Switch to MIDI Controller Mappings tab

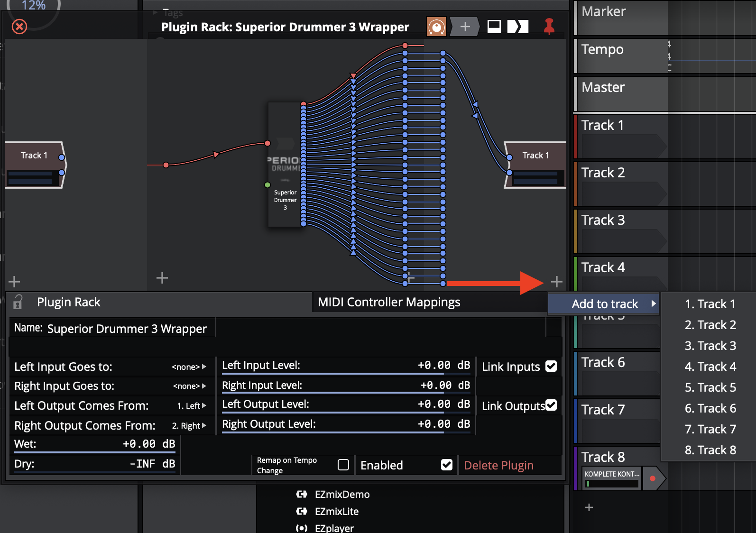click(389, 302)
